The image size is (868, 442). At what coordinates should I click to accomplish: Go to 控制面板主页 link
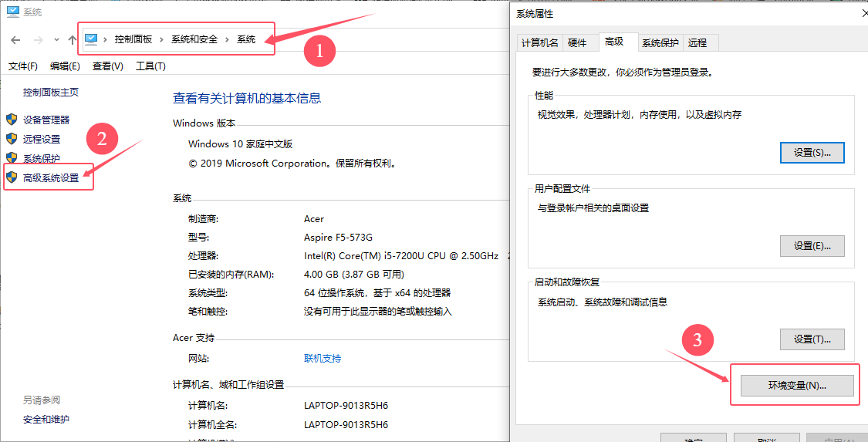(51, 93)
